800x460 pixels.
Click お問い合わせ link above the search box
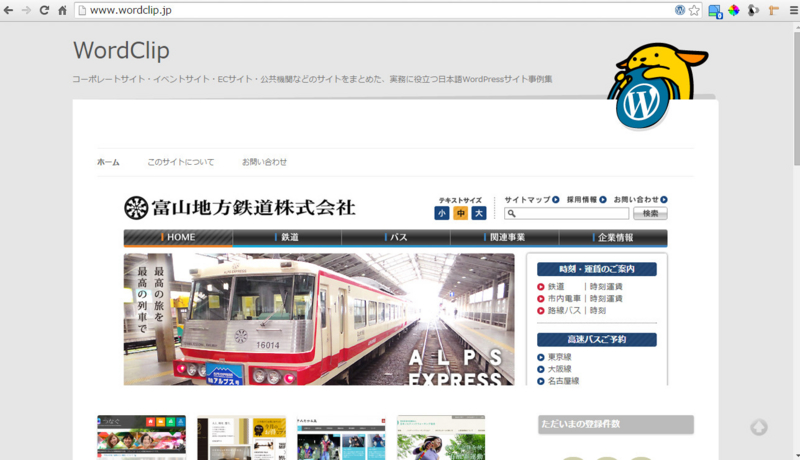[x=640, y=199]
